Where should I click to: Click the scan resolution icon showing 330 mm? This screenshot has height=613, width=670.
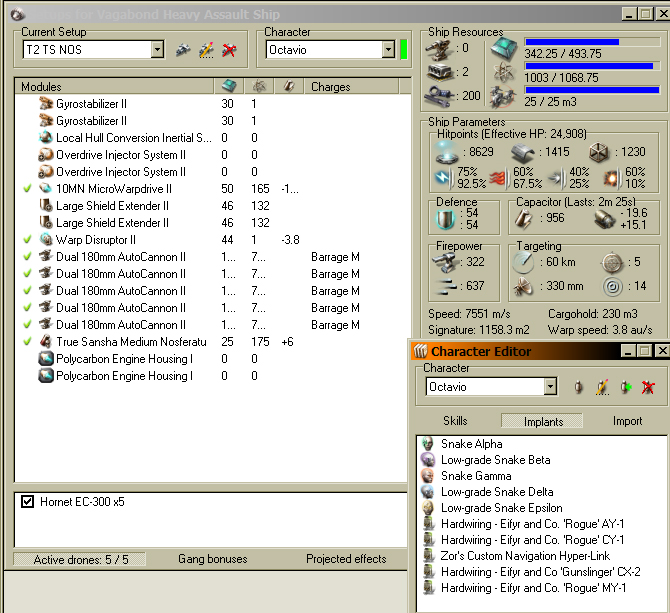(523, 286)
